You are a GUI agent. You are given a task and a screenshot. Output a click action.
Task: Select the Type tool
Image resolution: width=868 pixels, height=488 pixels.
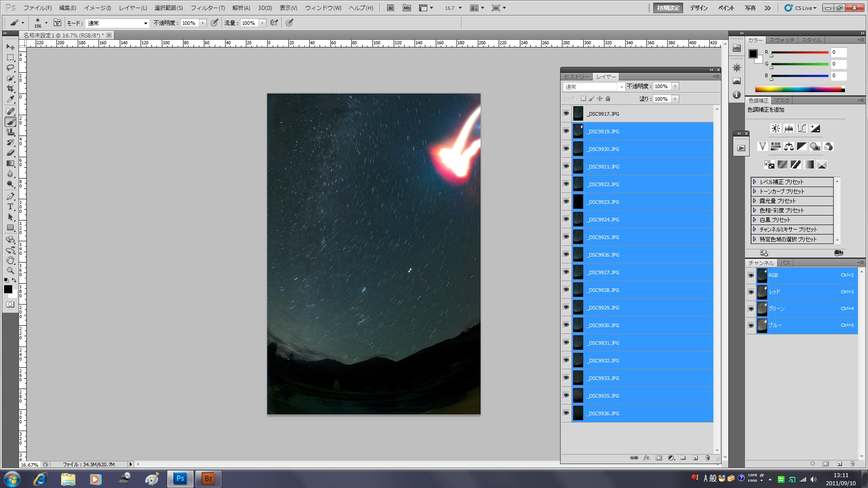[10, 206]
